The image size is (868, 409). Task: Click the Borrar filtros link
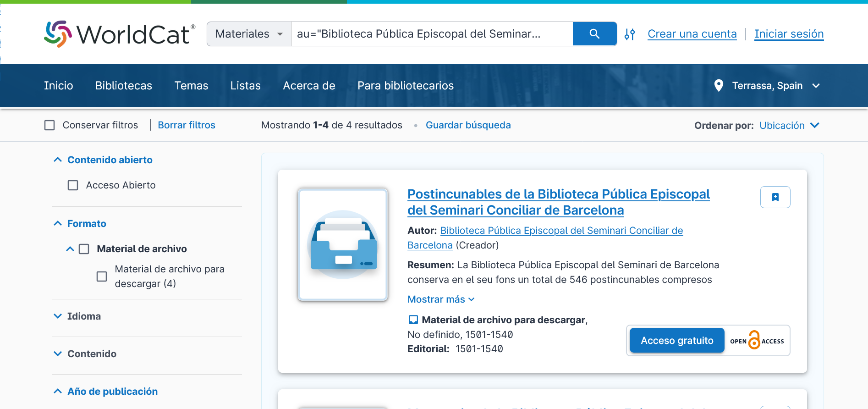(x=187, y=125)
